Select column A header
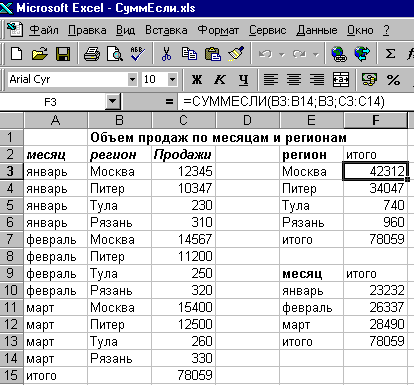The width and height of the screenshot is (414, 385). tap(55, 120)
